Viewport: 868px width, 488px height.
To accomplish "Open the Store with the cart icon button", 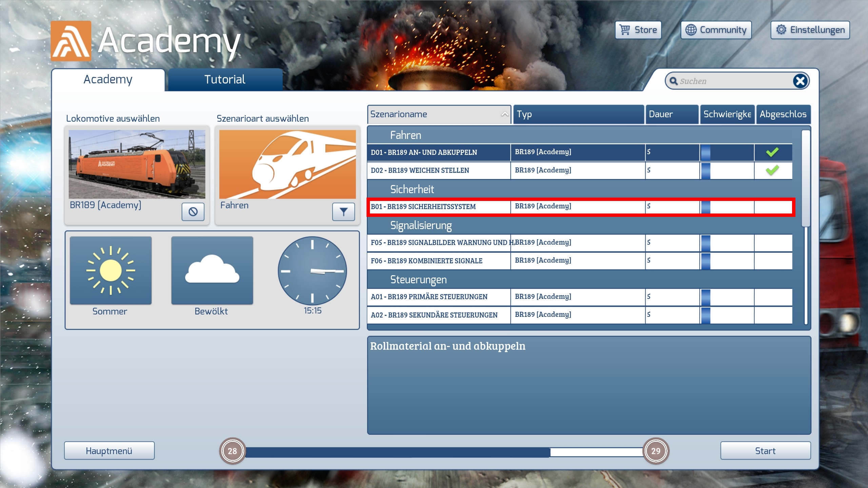I will pos(638,30).
